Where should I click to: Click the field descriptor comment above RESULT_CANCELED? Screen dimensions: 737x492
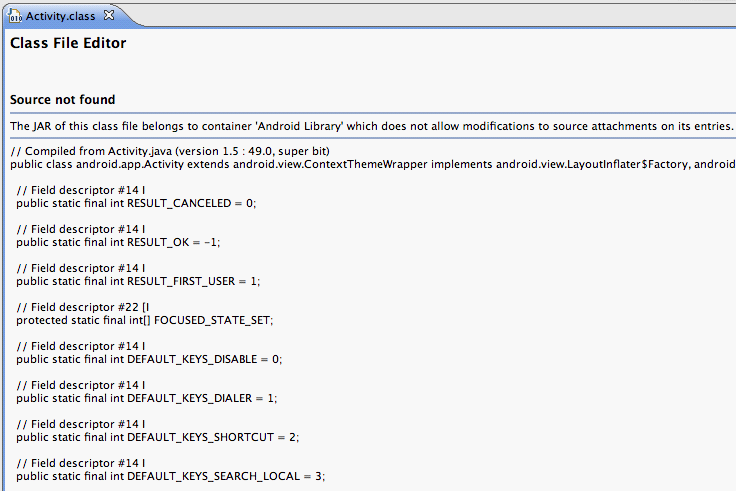80,190
